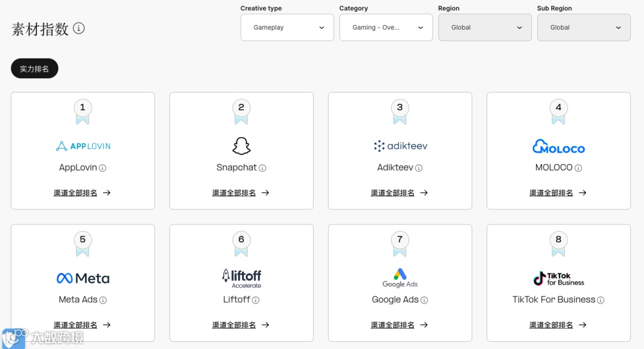The width and height of the screenshot is (644, 349).
Task: Open 渠道全部排名 link under AppLovin
Action: point(82,193)
